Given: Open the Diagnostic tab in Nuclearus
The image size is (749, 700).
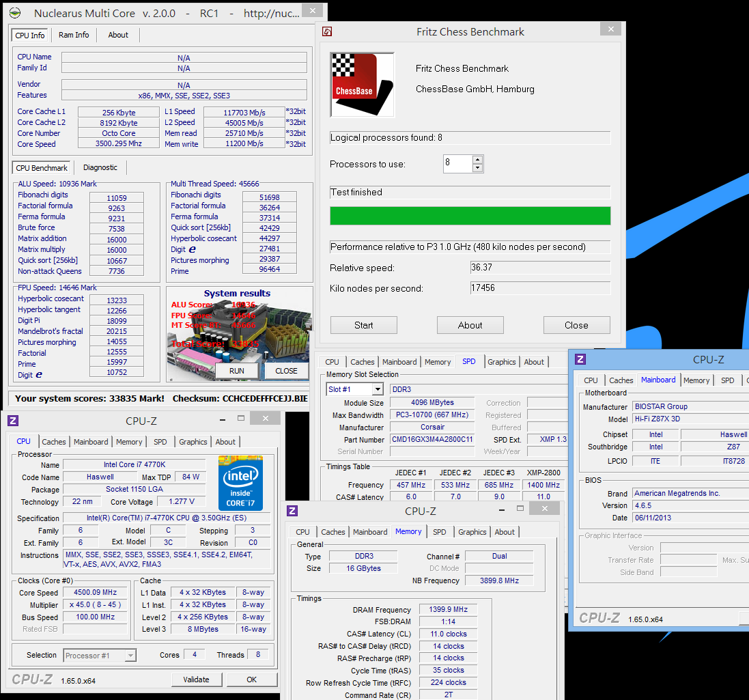Looking at the screenshot, I should (x=100, y=167).
